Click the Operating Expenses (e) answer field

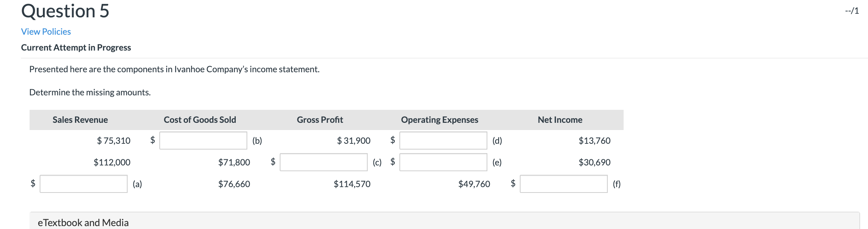pyautogui.click(x=443, y=162)
